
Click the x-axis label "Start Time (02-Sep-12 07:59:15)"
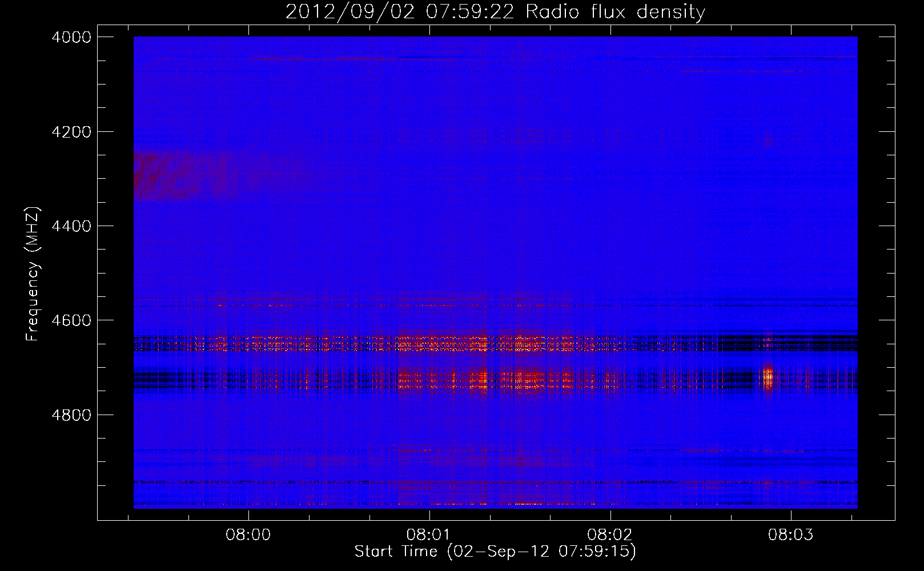pos(495,552)
